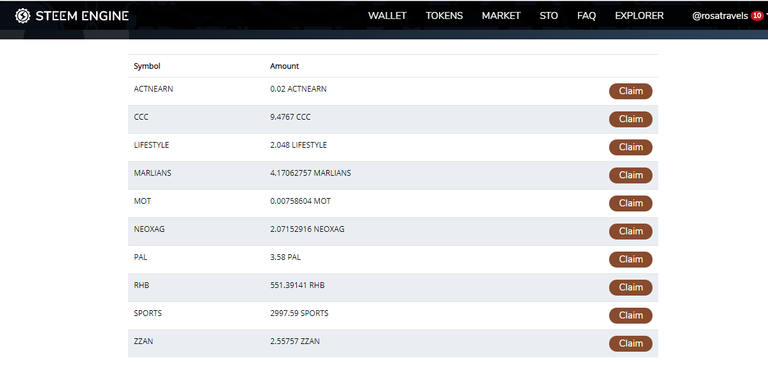Image resolution: width=768 pixels, height=365 pixels.
Task: Click the amount 2.048 LIFESTYLE
Action: tap(298, 145)
